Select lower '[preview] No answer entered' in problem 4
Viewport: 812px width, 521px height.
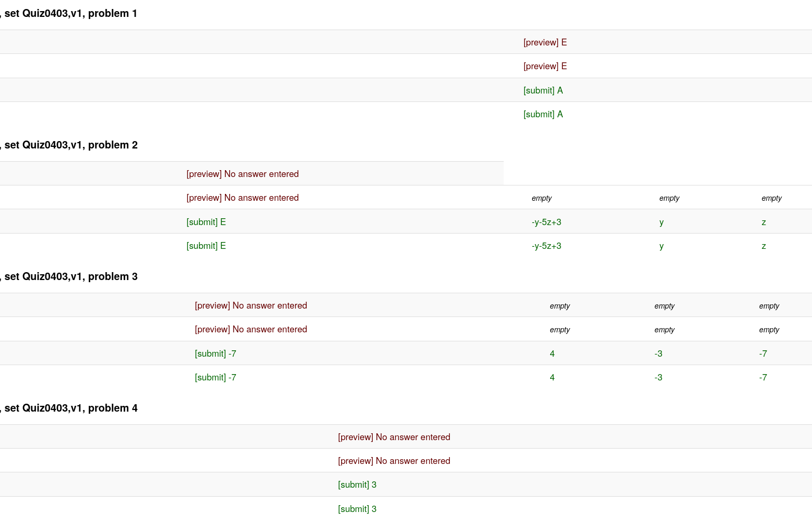tap(394, 461)
